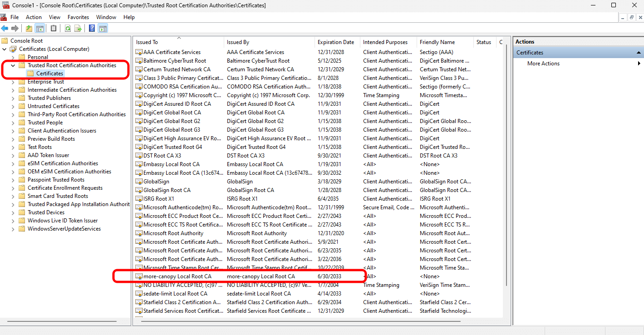Select the ISRG Root X1 certificate icon
This screenshot has height=335, width=644.
139,199
